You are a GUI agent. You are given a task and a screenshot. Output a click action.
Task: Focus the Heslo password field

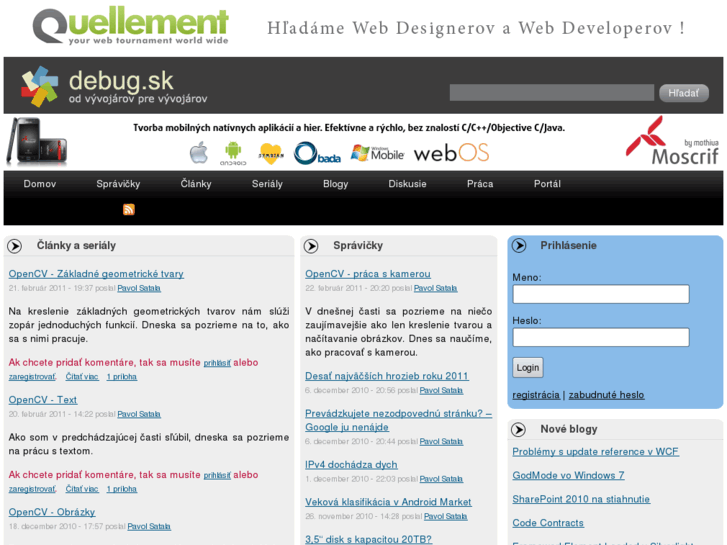pyautogui.click(x=601, y=337)
